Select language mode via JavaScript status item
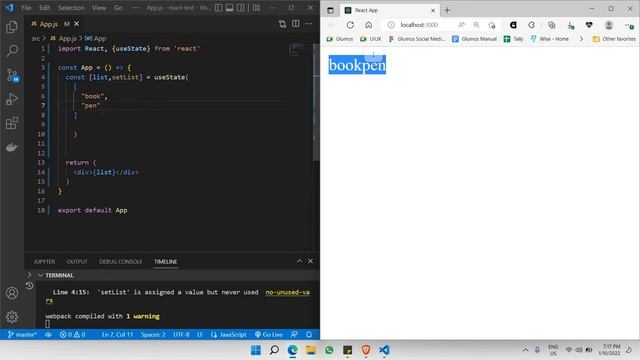The height and width of the screenshot is (360, 640). (x=229, y=335)
